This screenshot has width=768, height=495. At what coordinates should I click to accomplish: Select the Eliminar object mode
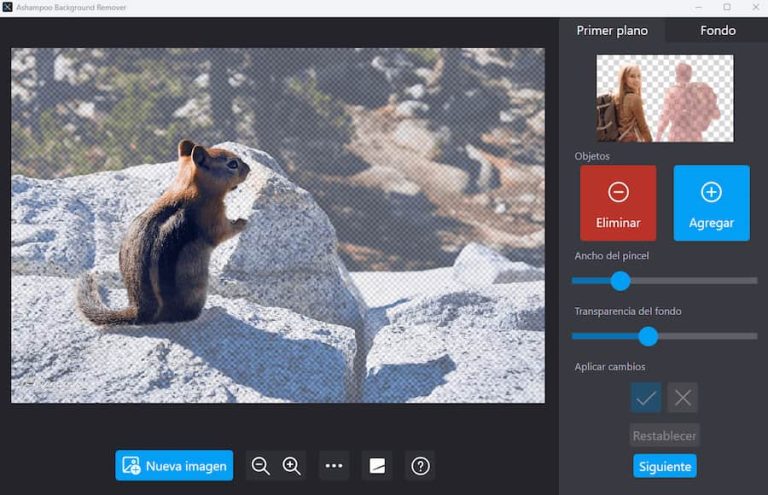(x=618, y=203)
